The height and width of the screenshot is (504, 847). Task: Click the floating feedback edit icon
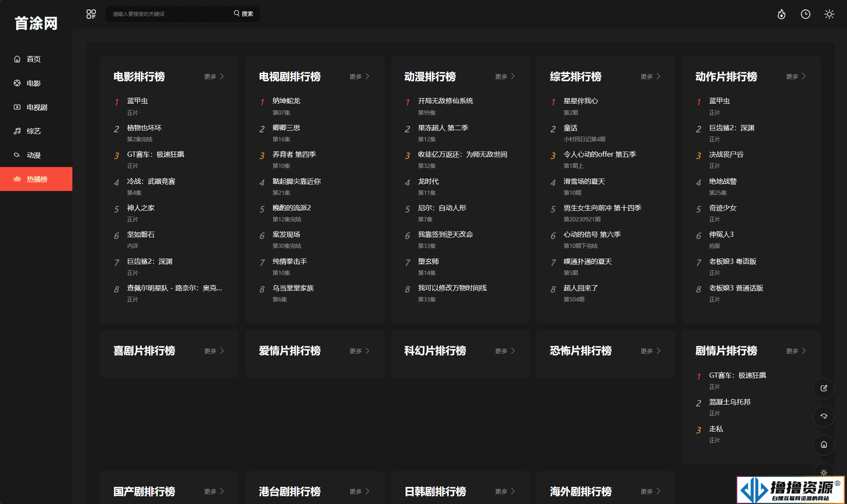[x=823, y=388]
